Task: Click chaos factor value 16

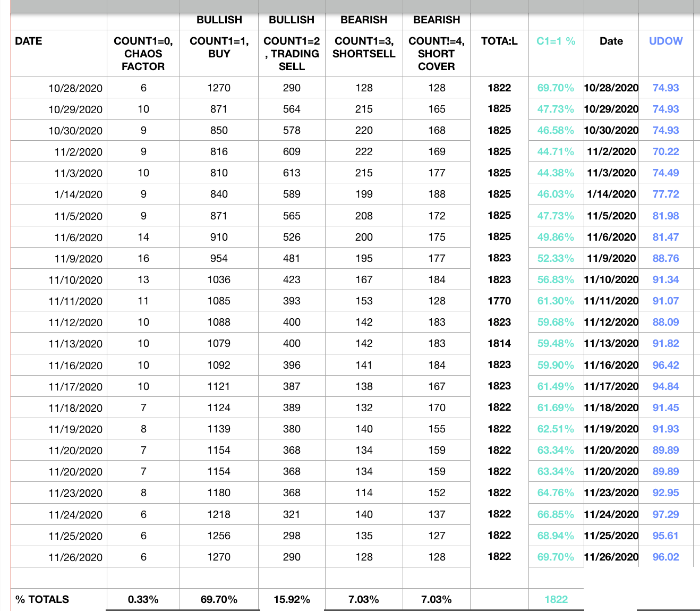Action: pyautogui.click(x=143, y=258)
